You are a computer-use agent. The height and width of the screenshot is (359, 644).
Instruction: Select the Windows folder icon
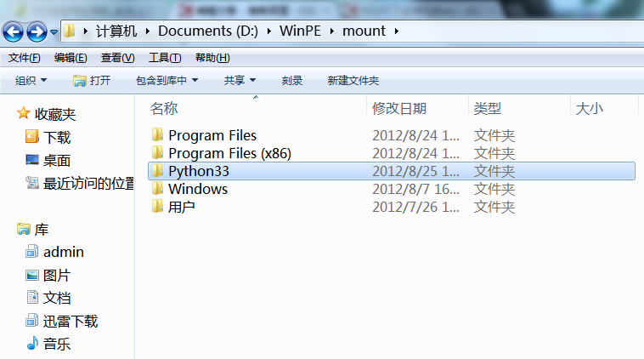pos(157,189)
